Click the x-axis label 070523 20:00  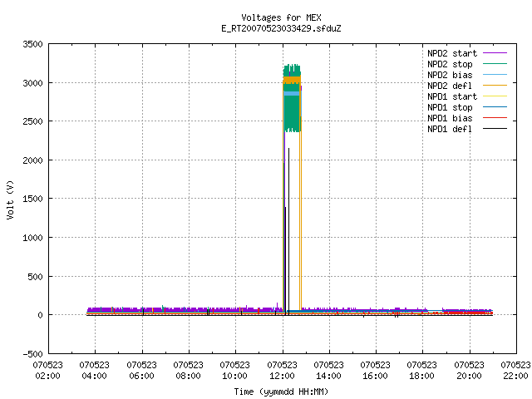click(x=469, y=371)
